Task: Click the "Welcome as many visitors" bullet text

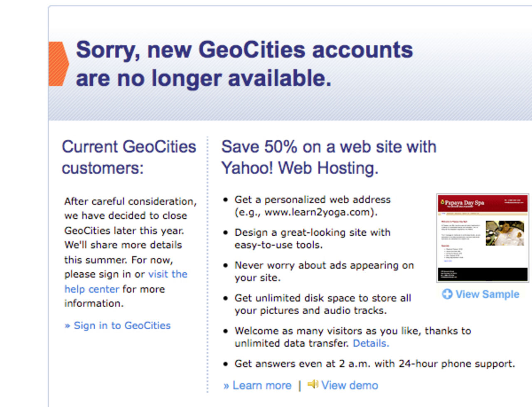Action: click(352, 331)
